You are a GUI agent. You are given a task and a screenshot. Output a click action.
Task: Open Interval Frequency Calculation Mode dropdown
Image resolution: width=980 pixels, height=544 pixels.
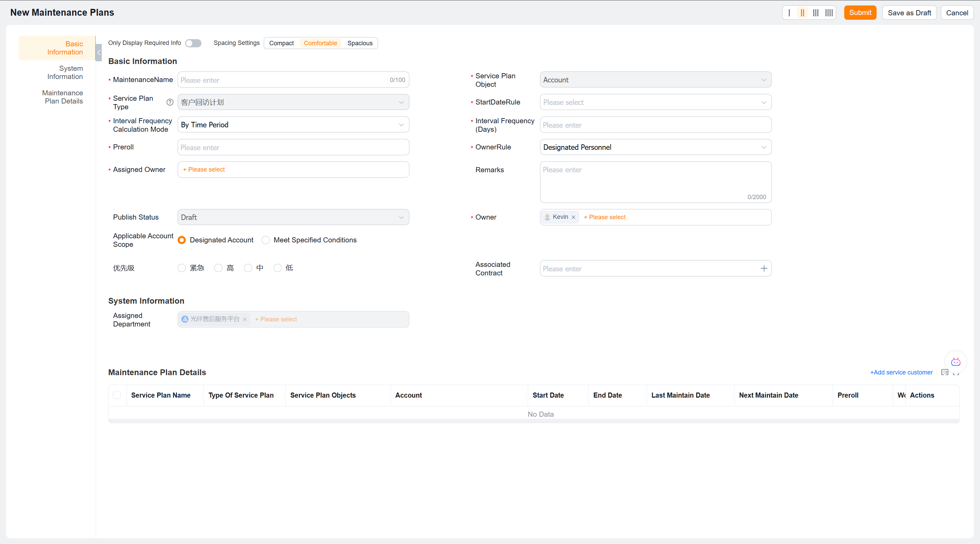click(x=293, y=125)
